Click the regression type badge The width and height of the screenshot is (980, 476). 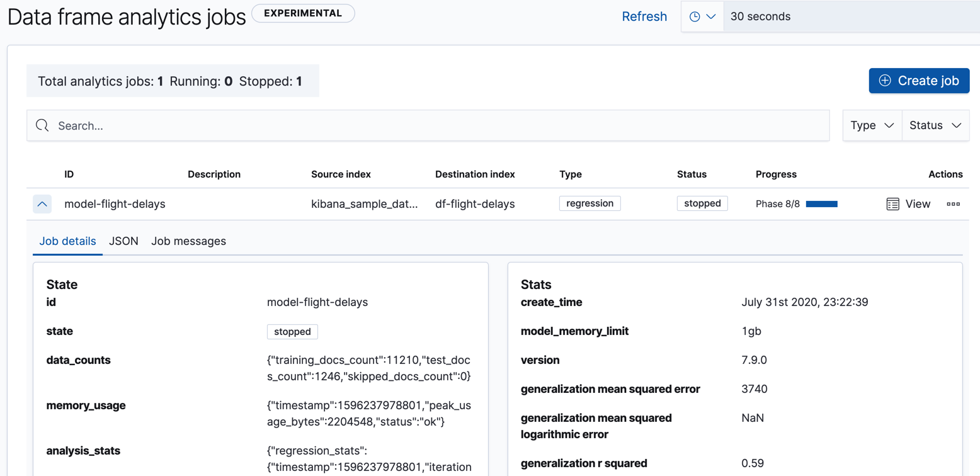coord(590,203)
